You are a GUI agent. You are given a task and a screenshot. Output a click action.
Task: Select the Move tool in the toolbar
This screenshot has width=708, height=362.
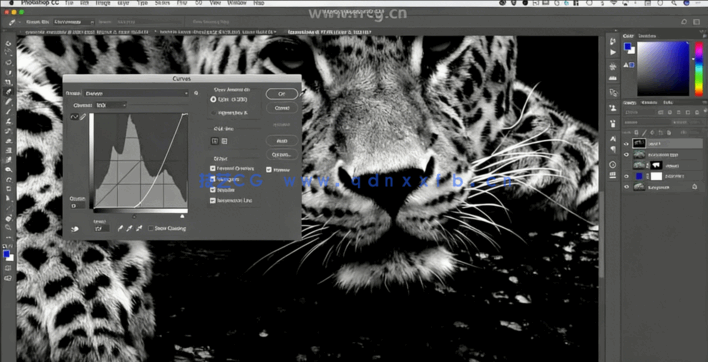pos(9,44)
